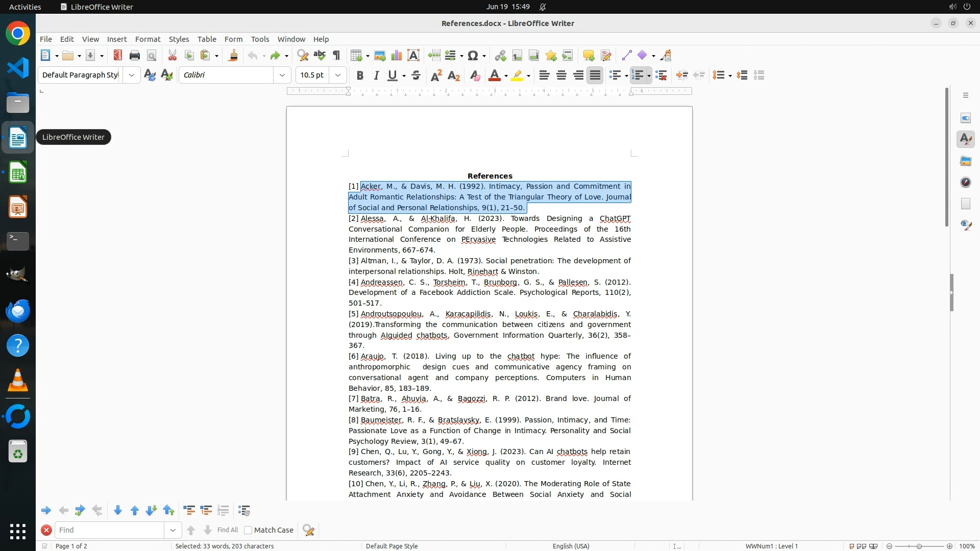The image size is (980, 551).
Task: Open the Table menu
Action: point(206,39)
